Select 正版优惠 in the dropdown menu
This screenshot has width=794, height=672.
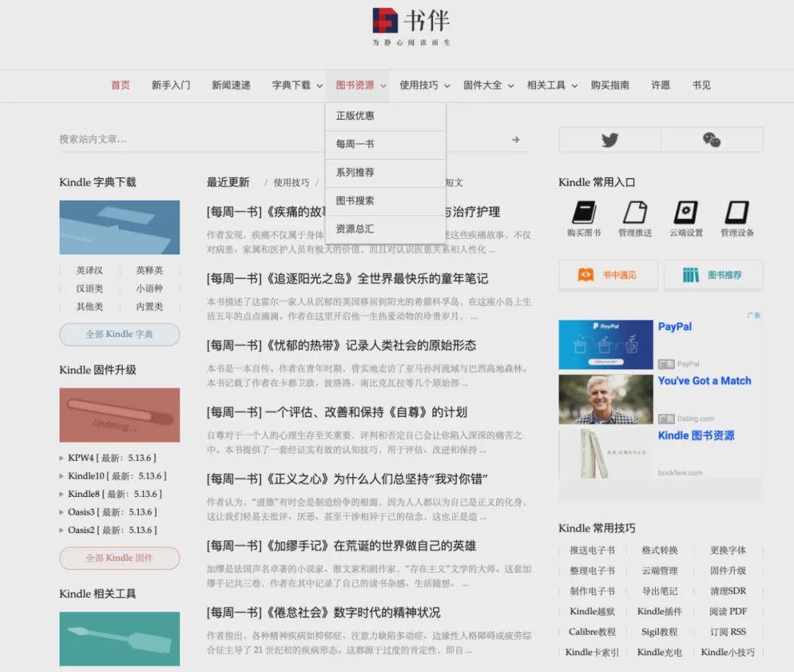(x=385, y=116)
